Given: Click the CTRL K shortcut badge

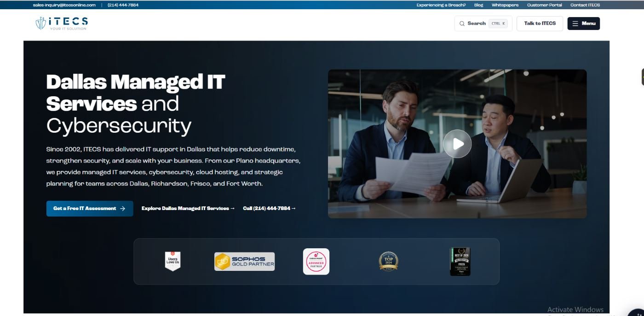Looking at the screenshot, I should [x=498, y=23].
